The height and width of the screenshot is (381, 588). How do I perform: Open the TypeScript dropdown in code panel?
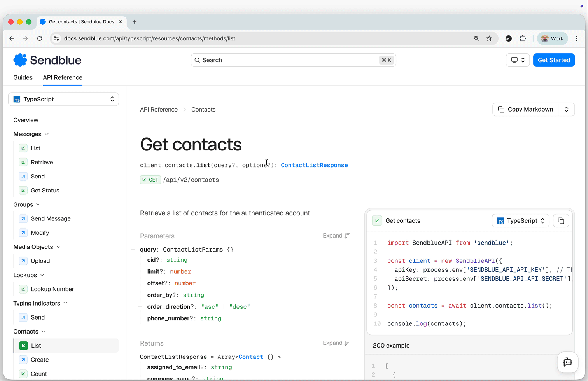click(x=521, y=221)
